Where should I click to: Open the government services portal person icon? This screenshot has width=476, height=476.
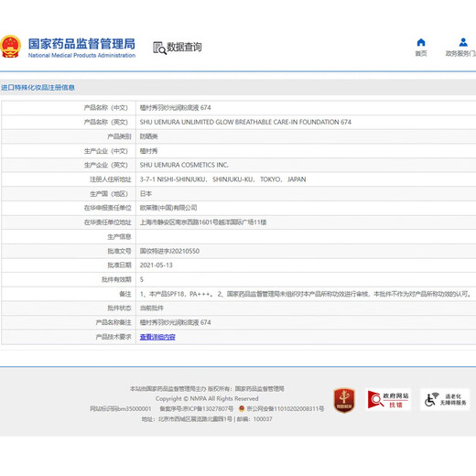(x=463, y=42)
